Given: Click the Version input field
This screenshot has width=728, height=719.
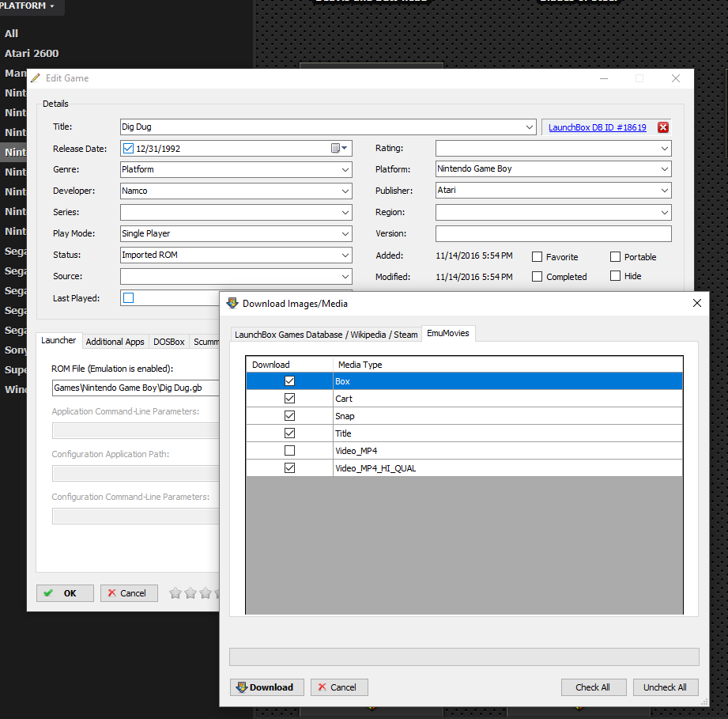Looking at the screenshot, I should 553,233.
